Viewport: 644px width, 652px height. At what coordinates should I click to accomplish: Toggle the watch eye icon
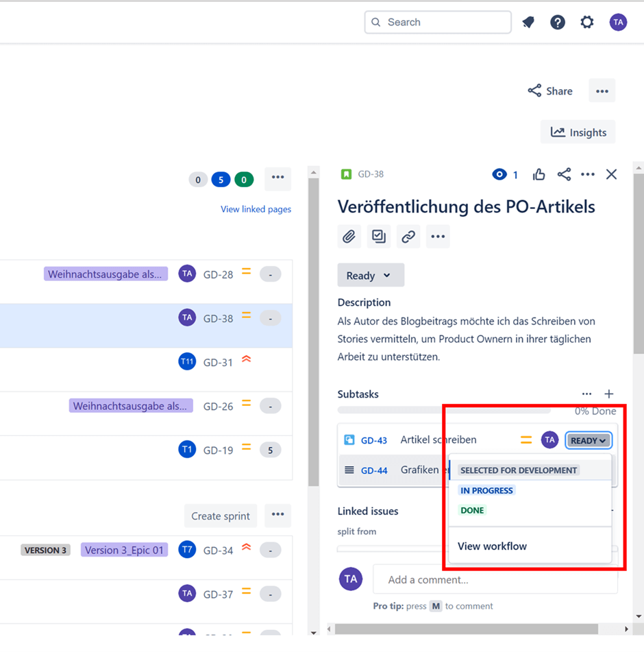[x=500, y=175]
